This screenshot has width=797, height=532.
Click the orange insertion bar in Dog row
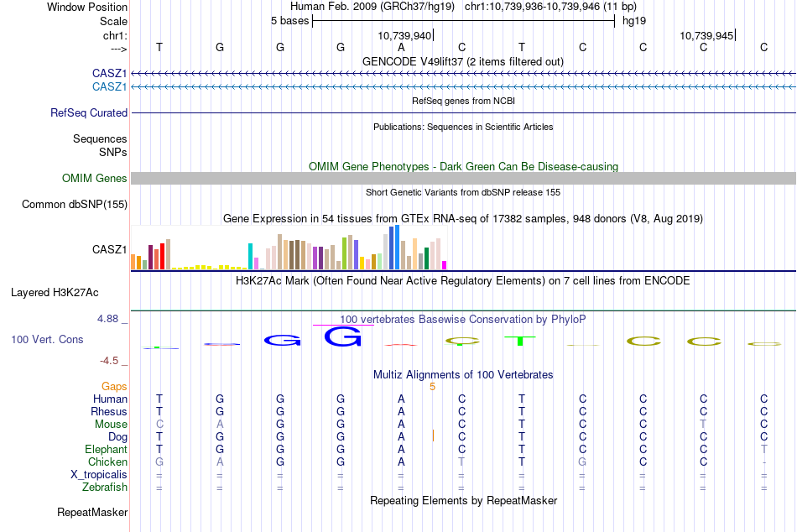[433, 436]
